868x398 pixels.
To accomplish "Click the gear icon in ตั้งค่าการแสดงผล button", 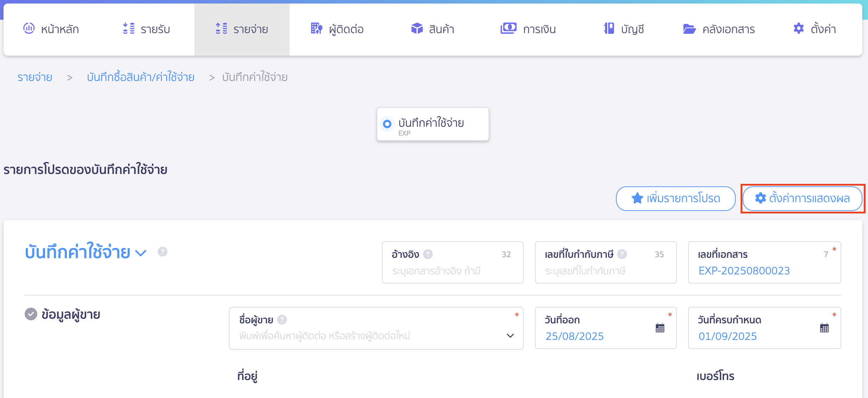I will tap(760, 198).
